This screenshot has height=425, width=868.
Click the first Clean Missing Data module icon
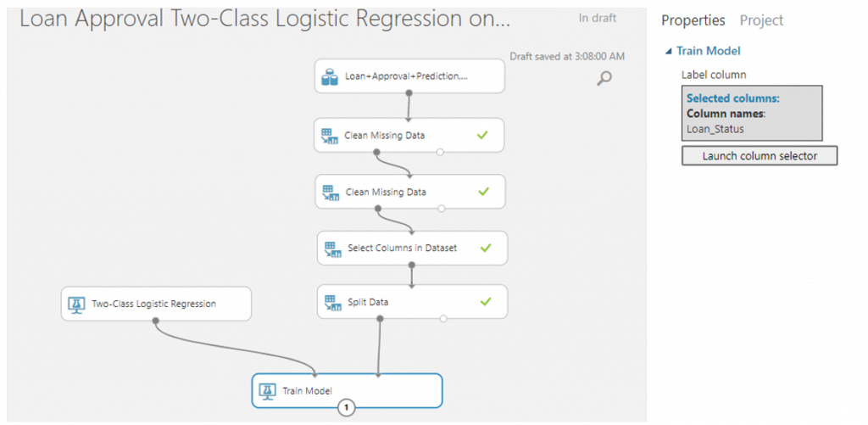tap(330, 136)
